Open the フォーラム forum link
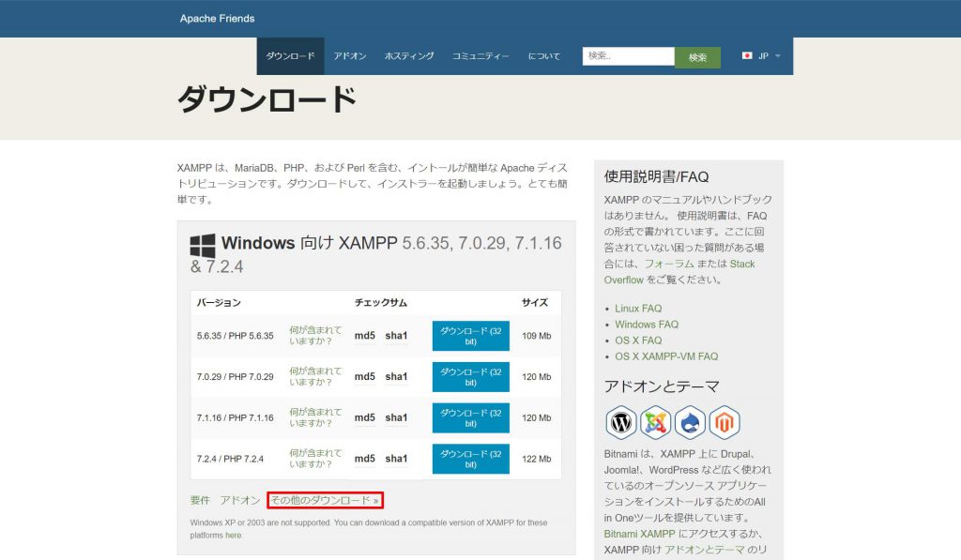 click(669, 265)
